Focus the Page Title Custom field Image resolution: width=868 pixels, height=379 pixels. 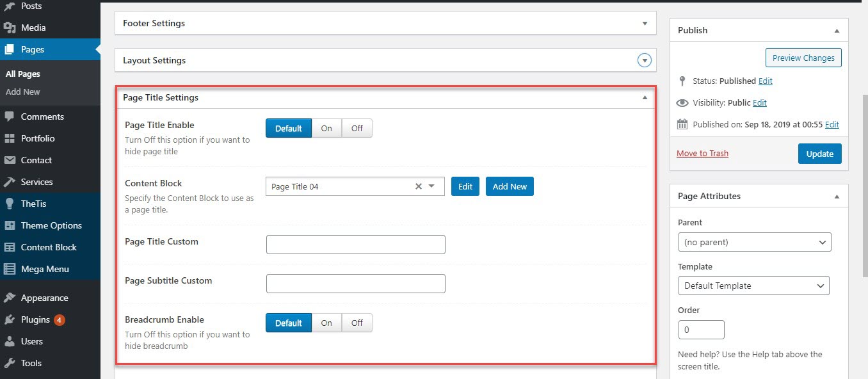[355, 245]
